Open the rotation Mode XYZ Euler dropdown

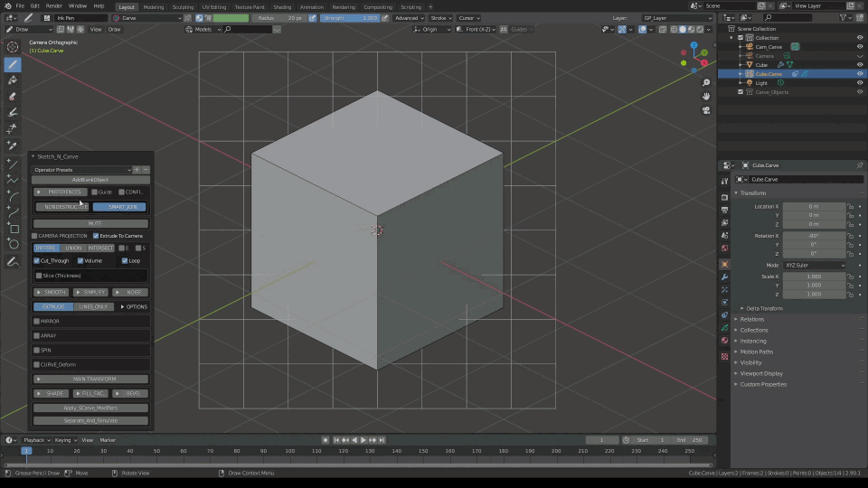(x=816, y=266)
